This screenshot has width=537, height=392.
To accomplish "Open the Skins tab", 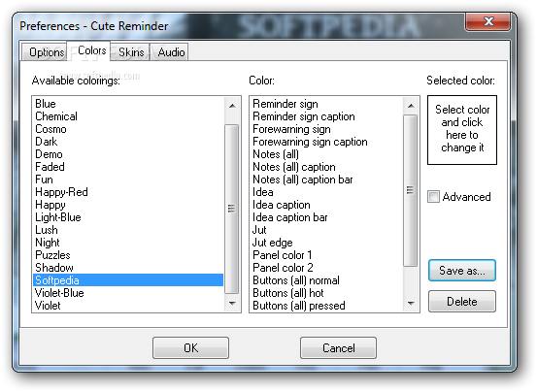I will pyautogui.click(x=130, y=52).
